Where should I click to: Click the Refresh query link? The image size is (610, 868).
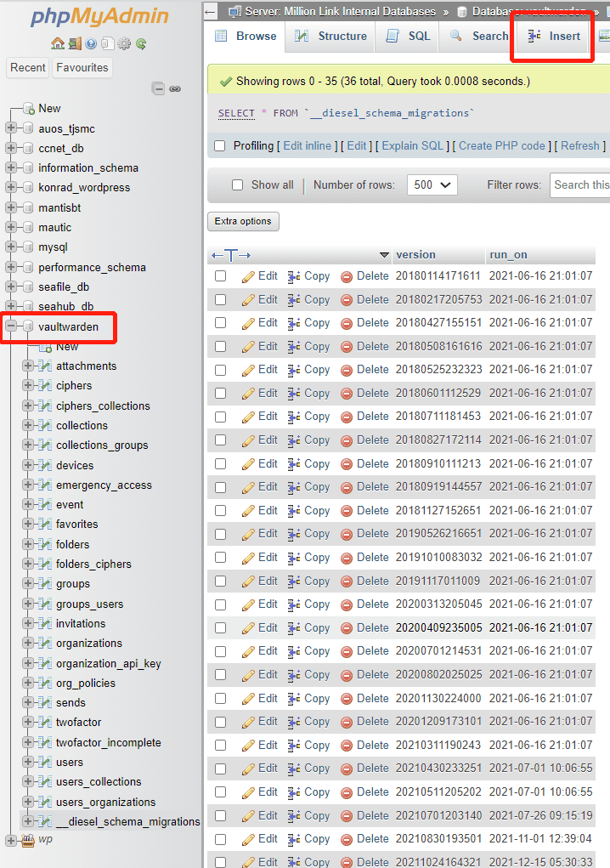coord(580,145)
